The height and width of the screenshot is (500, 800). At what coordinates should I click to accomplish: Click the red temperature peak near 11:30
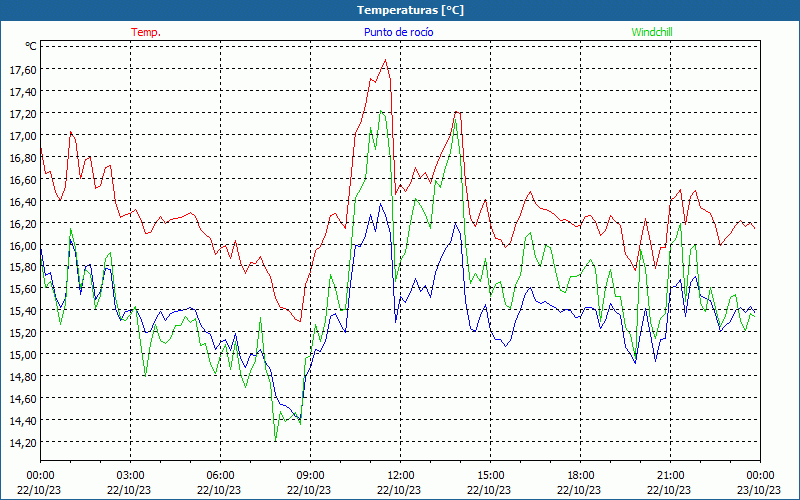click(x=385, y=60)
